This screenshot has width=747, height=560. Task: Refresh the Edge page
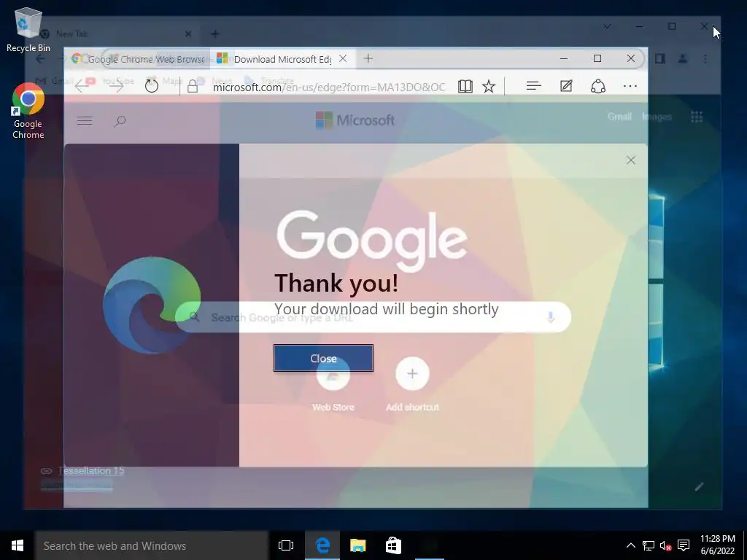pyautogui.click(x=152, y=86)
